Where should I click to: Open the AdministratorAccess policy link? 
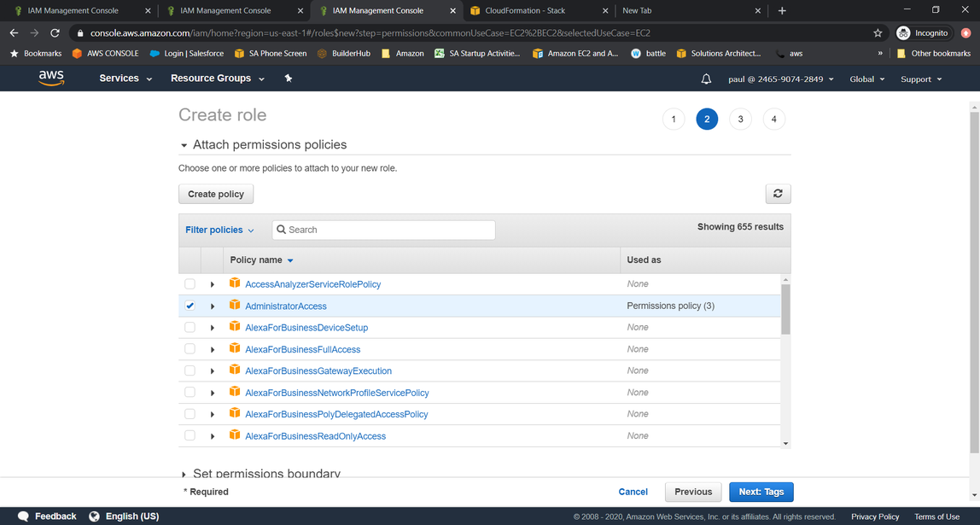tap(286, 306)
